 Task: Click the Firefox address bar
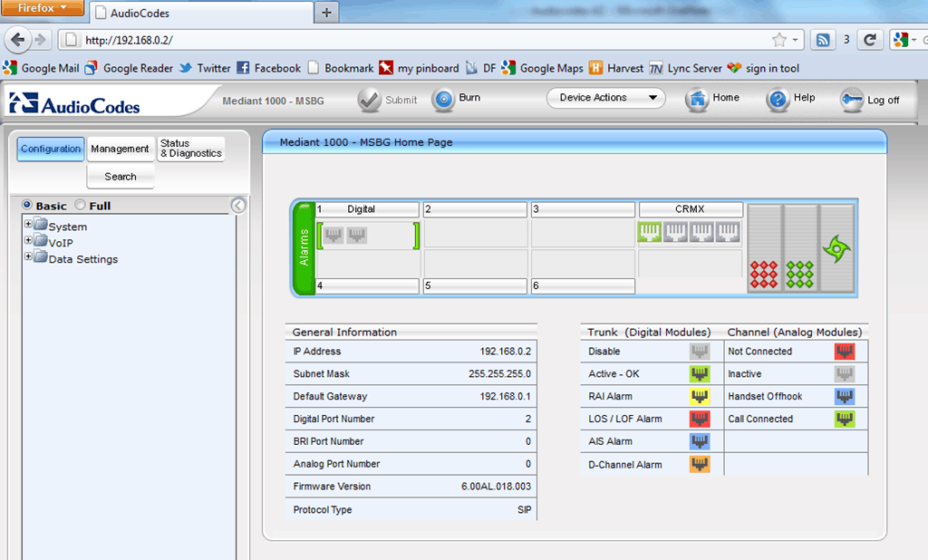417,40
